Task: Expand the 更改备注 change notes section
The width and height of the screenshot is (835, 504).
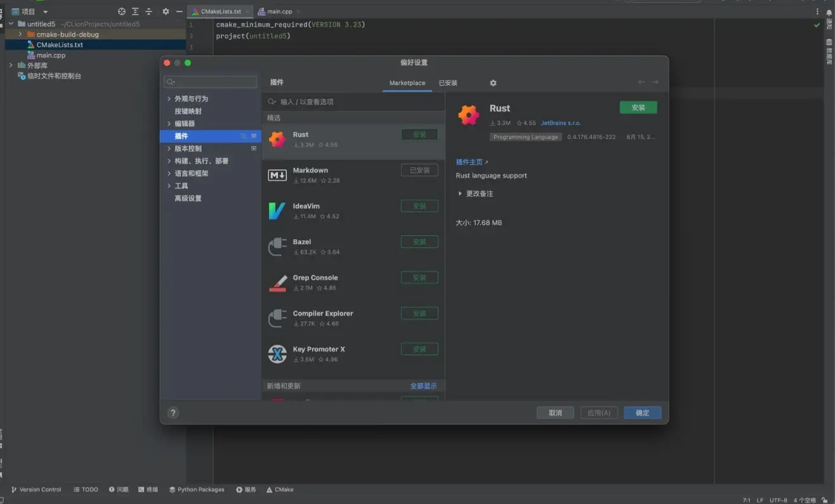Action: [460, 193]
